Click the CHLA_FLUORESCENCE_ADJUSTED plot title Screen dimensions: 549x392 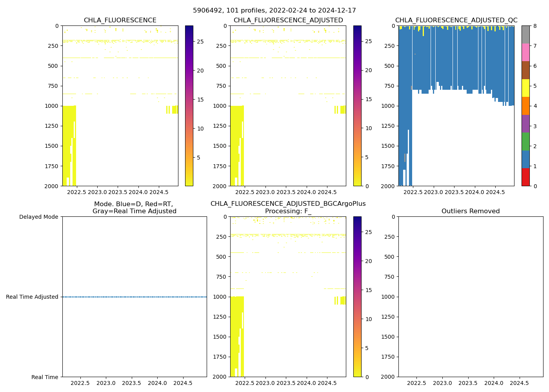(288, 20)
